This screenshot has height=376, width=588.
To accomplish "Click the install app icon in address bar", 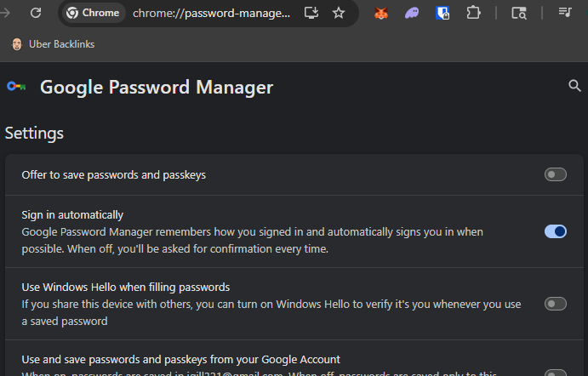I will [x=311, y=13].
